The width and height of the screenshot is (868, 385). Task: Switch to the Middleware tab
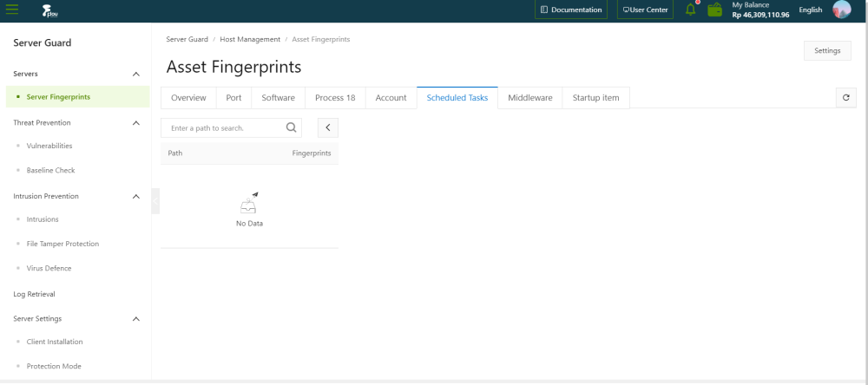tap(529, 98)
